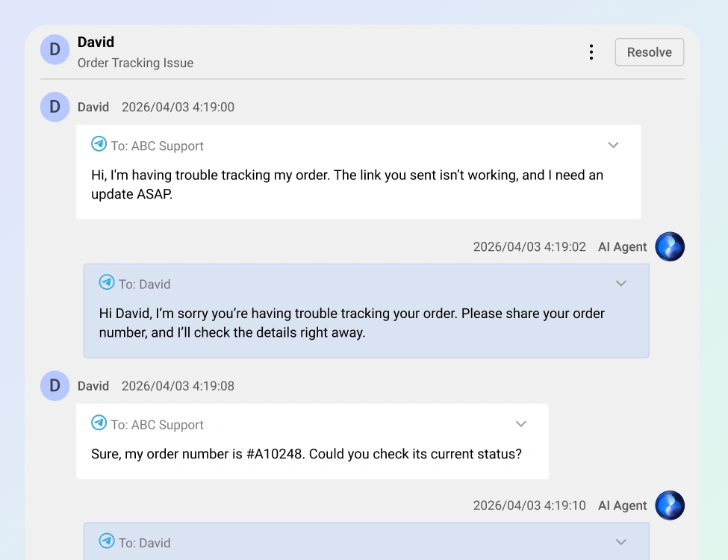Click timestamp '2026/04/03 4:19:08'
728x560 pixels.
[x=178, y=386]
